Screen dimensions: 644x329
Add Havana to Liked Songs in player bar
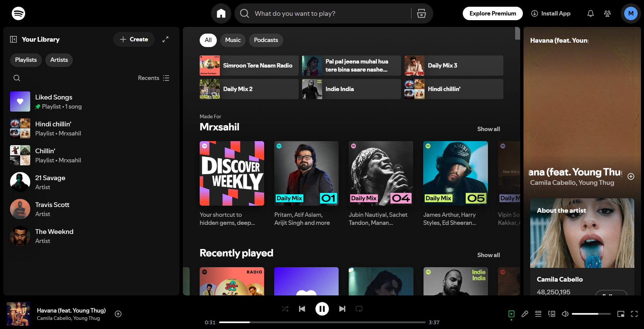[118, 314]
